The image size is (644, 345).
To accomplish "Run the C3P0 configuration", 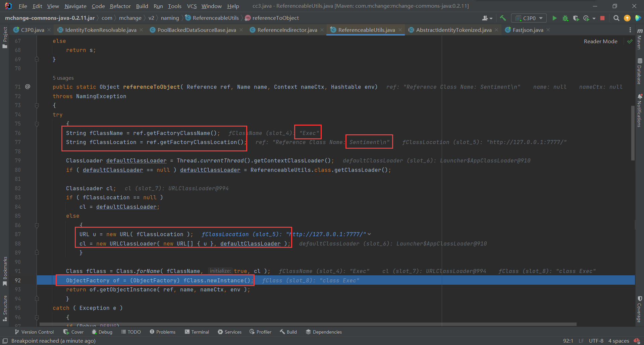I will 554,18.
